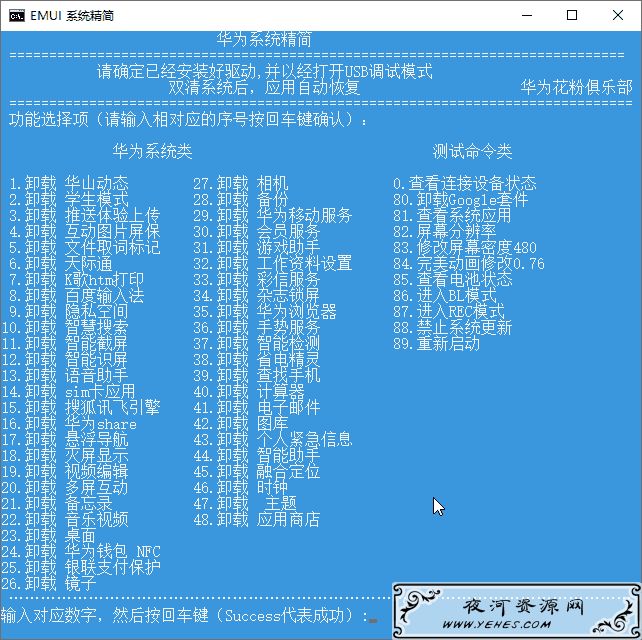The height and width of the screenshot is (640, 642).
Task: Click line '47.卸载 主题'
Action: pyautogui.click(x=245, y=503)
